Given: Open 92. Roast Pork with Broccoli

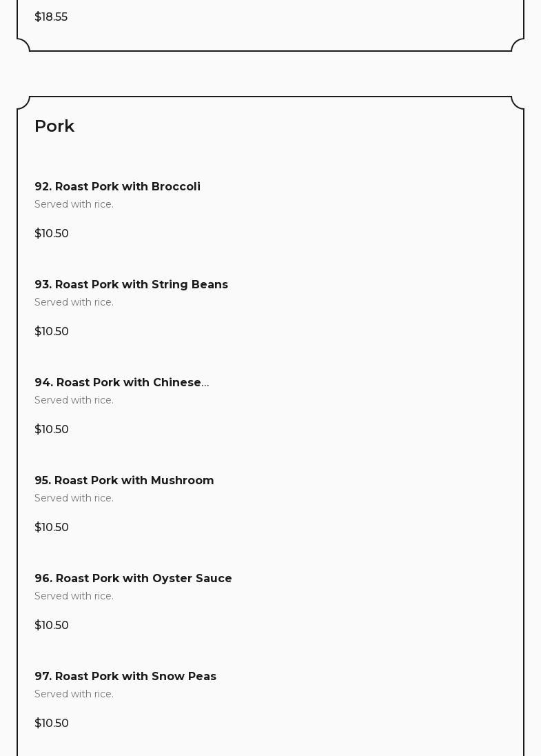Looking at the screenshot, I should tap(117, 186).
